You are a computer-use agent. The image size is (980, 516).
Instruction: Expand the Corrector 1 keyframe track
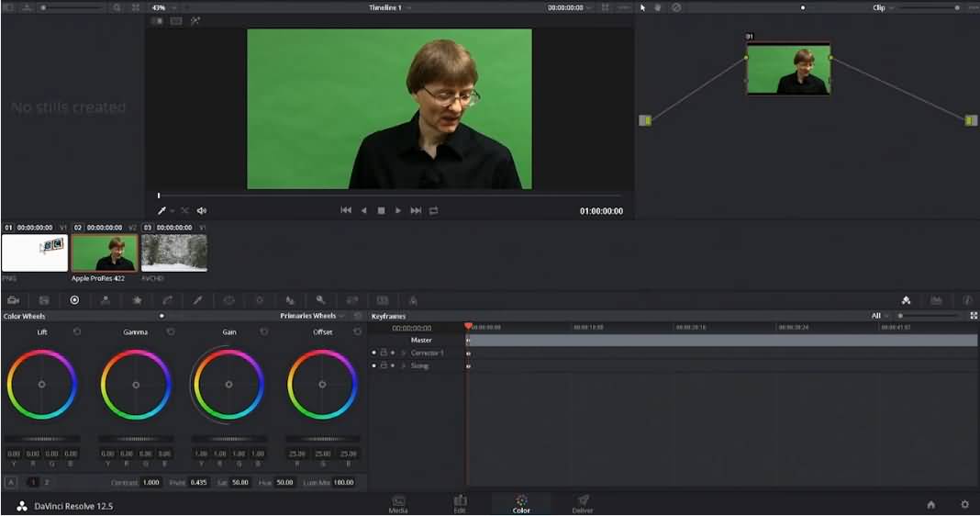403,353
